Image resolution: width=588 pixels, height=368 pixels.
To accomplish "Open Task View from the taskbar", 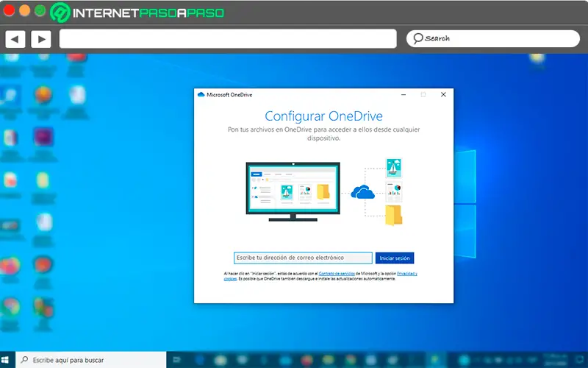I will [x=176, y=360].
